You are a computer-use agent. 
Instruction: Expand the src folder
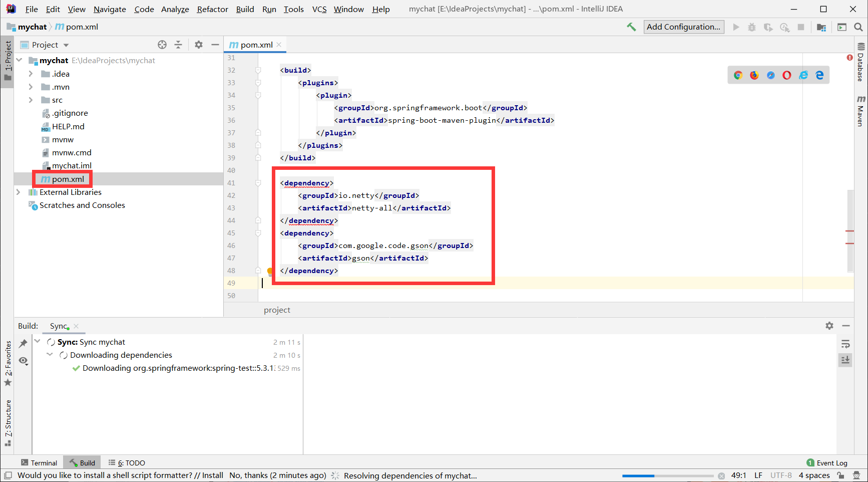pos(31,100)
